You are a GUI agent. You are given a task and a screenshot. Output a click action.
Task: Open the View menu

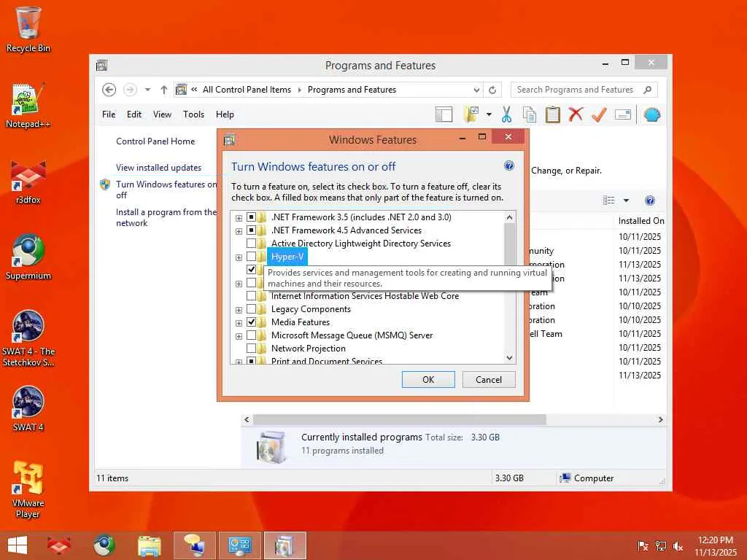coord(162,114)
